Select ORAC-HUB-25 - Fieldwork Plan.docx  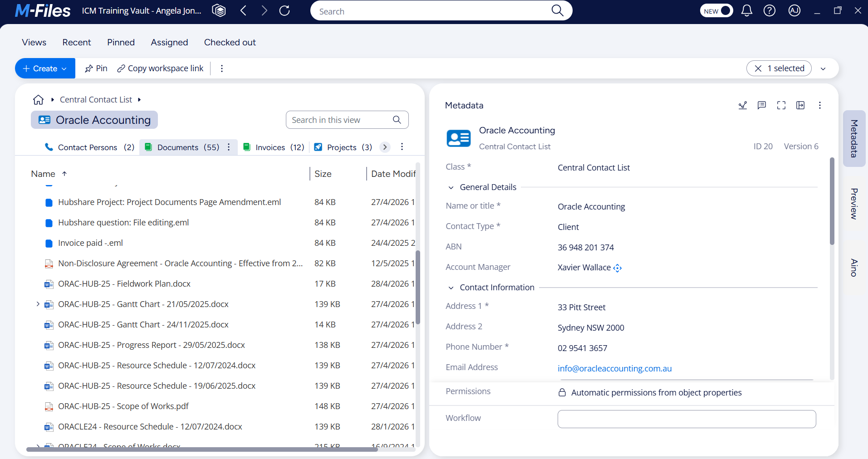pyautogui.click(x=124, y=283)
